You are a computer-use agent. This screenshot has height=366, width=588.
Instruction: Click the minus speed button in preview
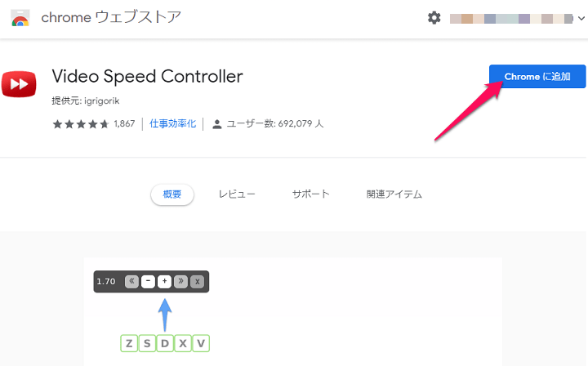[148, 281]
